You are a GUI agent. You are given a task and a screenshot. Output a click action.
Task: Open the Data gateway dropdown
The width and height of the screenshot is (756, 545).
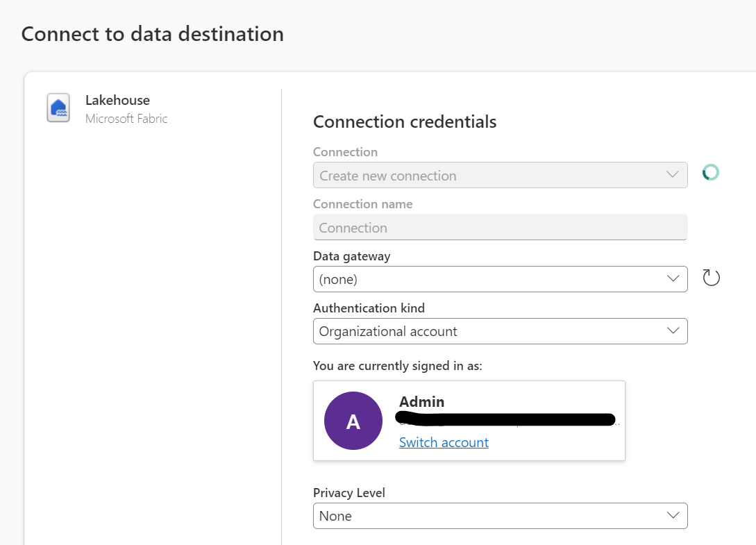click(x=500, y=279)
